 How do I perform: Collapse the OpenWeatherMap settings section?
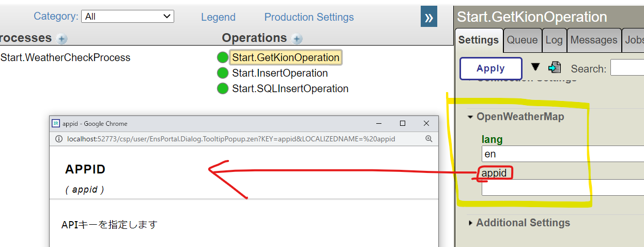pyautogui.click(x=470, y=117)
